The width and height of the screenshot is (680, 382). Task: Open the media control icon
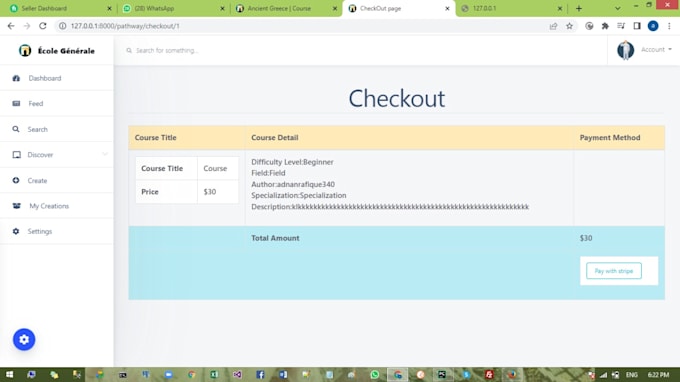(621, 26)
